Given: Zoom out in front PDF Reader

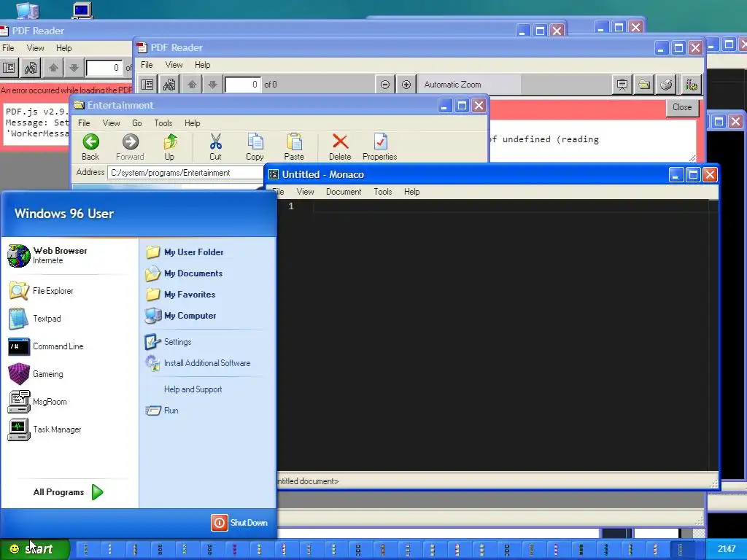Looking at the screenshot, I should (x=385, y=85).
